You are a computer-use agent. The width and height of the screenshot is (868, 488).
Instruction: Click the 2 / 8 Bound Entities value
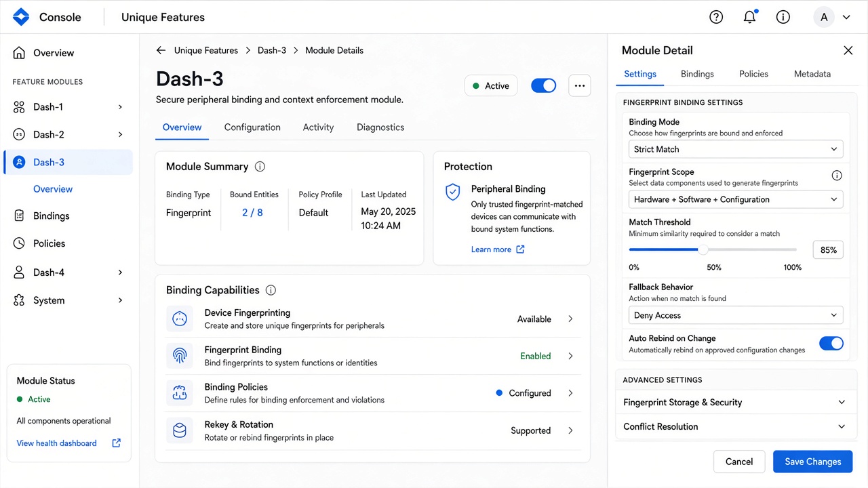click(252, 213)
